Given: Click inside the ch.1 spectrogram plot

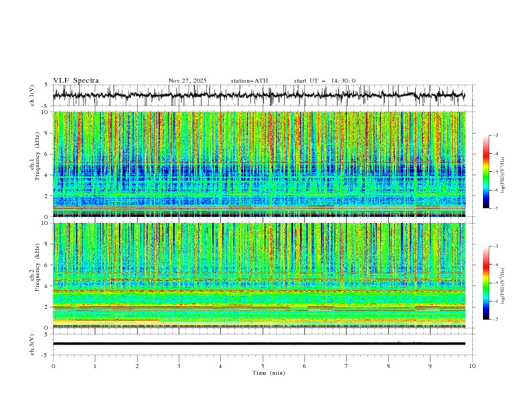Looking at the screenshot, I should tap(262, 164).
